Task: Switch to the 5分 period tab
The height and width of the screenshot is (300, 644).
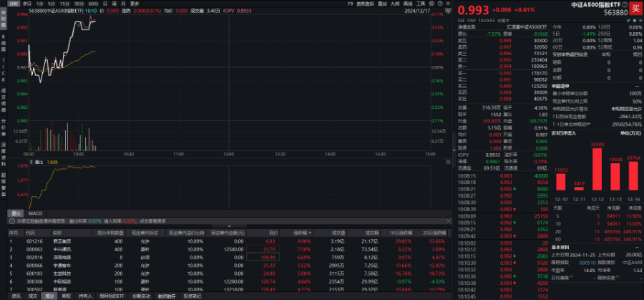Action: pyautogui.click(x=51, y=4)
